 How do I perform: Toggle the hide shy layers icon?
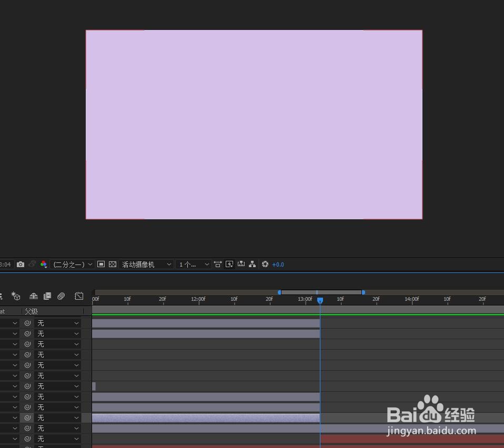click(34, 296)
